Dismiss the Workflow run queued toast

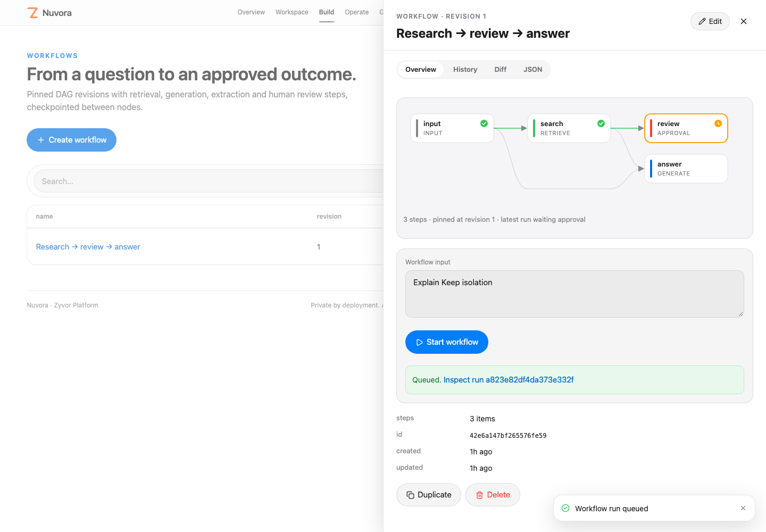point(743,508)
